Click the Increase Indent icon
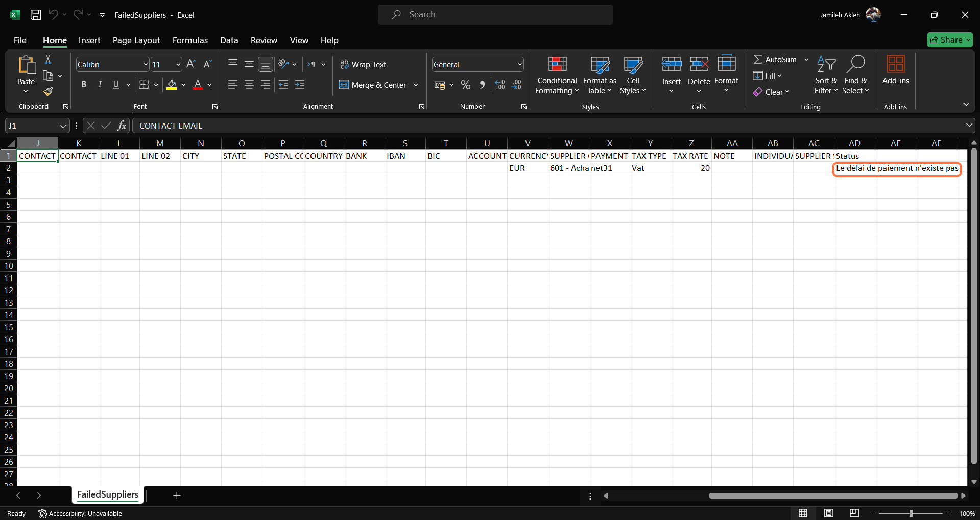This screenshot has height=520, width=980. [300, 85]
